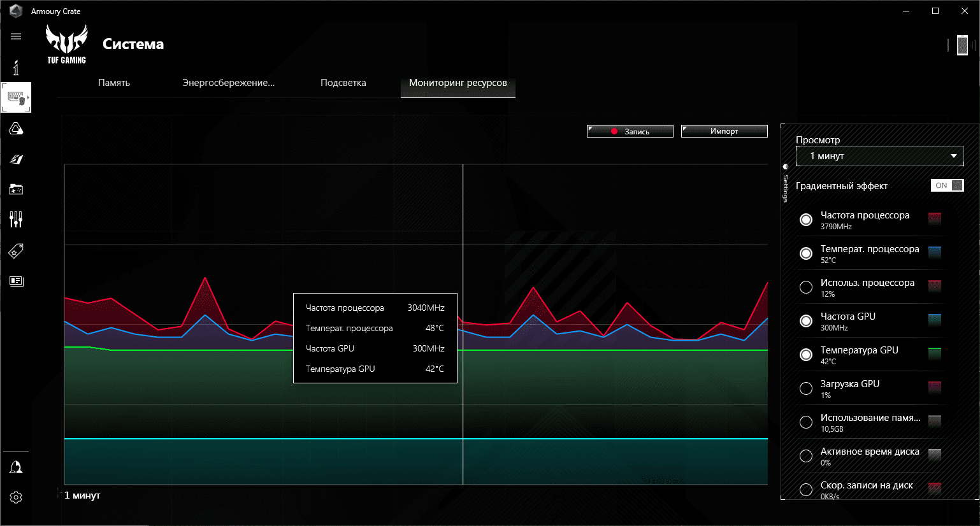Click the TUF Gaming logo
The image size is (980, 526).
pyautogui.click(x=66, y=44)
